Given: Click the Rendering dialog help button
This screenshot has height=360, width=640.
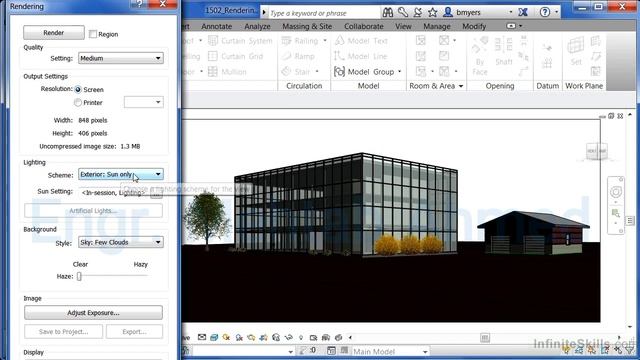Looking at the screenshot, I should pyautogui.click(x=139, y=4).
